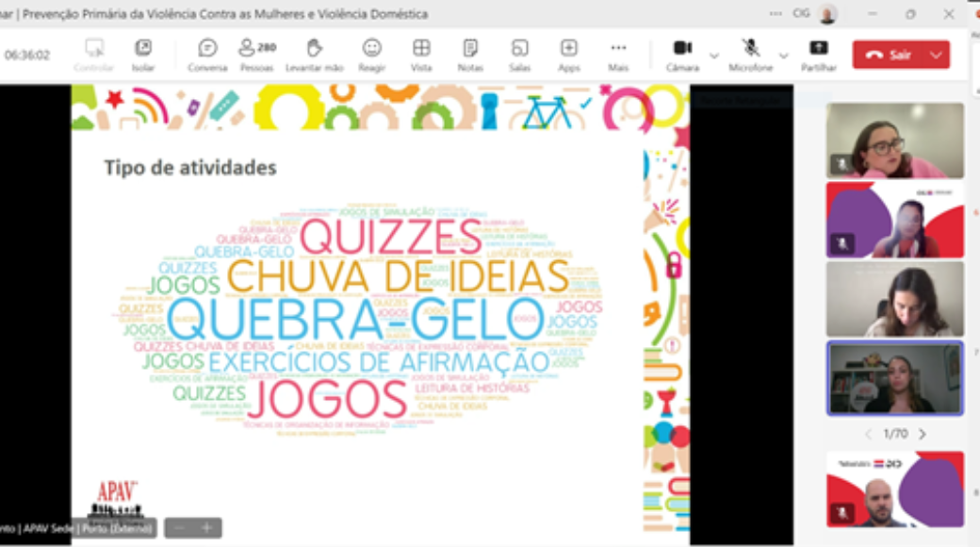980x547 pixels.
Task: Open breakout rooms with Salas
Action: 519,54
